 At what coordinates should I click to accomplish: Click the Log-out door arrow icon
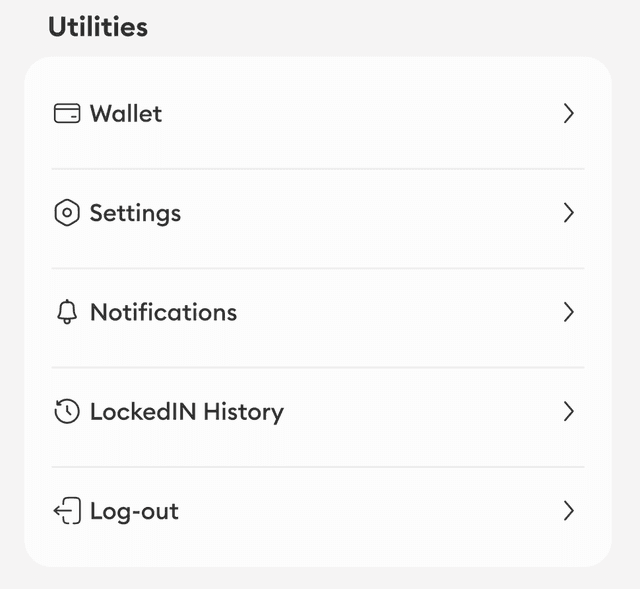pyautogui.click(x=66, y=511)
